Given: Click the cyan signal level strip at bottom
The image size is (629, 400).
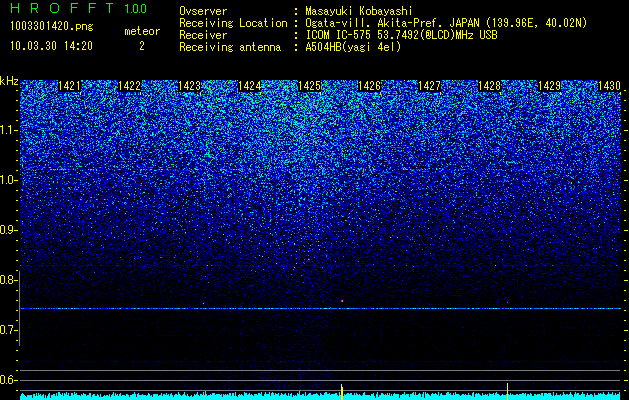Looking at the screenshot, I should 321,396.
